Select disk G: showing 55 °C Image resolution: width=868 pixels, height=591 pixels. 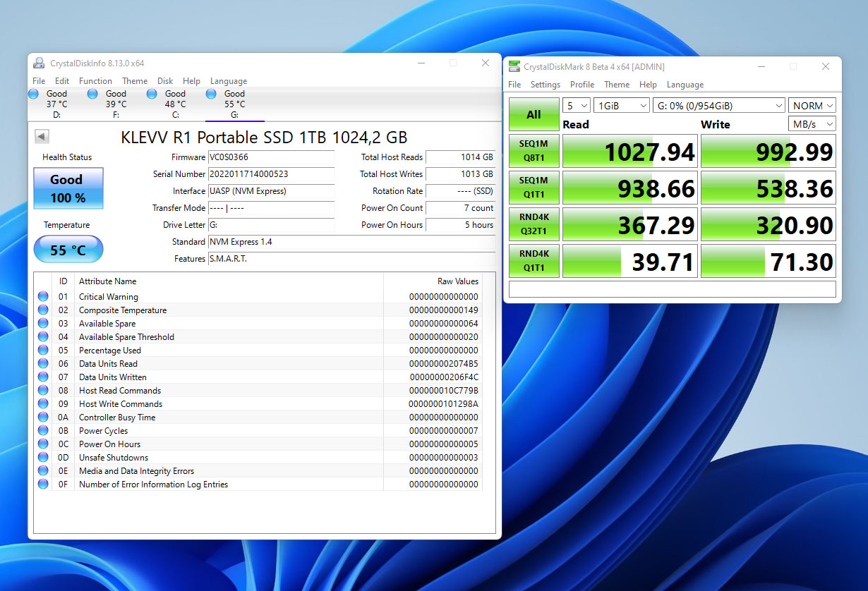[234, 104]
